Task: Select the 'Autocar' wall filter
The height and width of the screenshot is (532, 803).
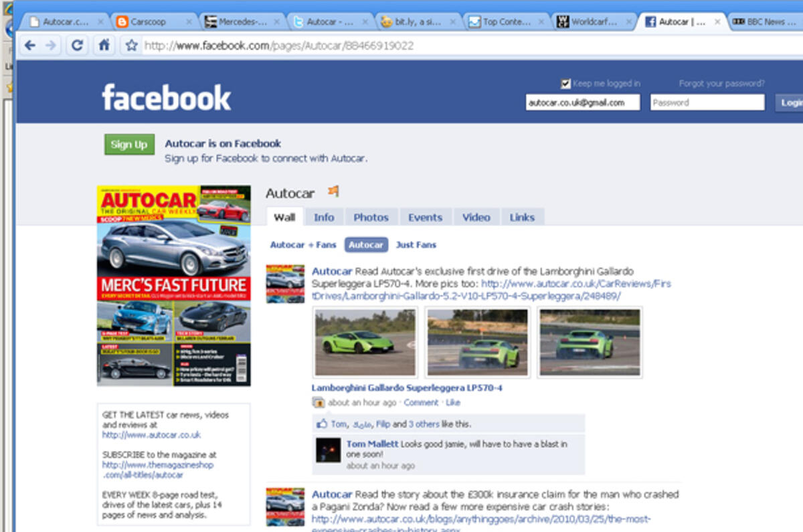Action: tap(366, 245)
